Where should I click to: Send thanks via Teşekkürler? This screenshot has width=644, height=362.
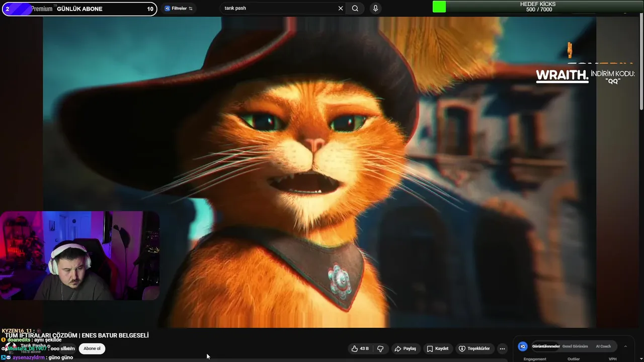tap(474, 348)
